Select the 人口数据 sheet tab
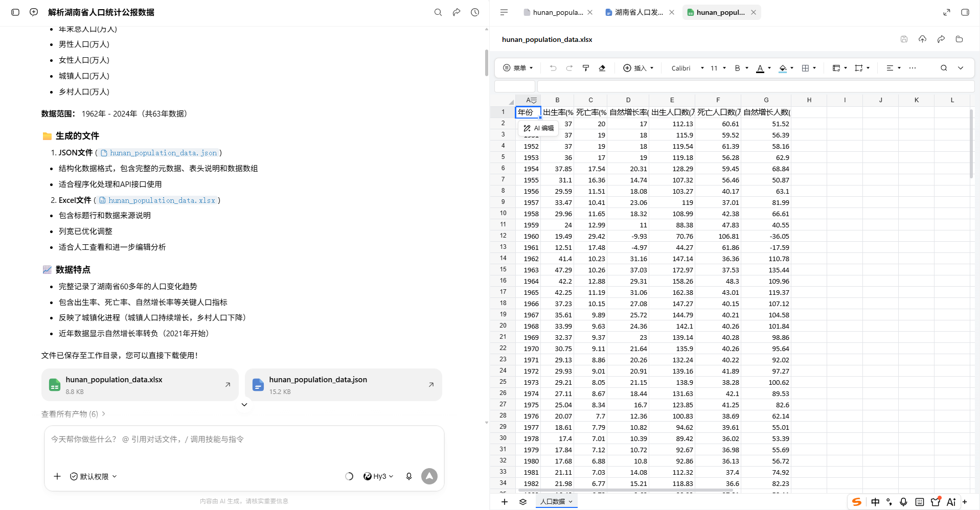The height and width of the screenshot is (510, 980). [557, 502]
